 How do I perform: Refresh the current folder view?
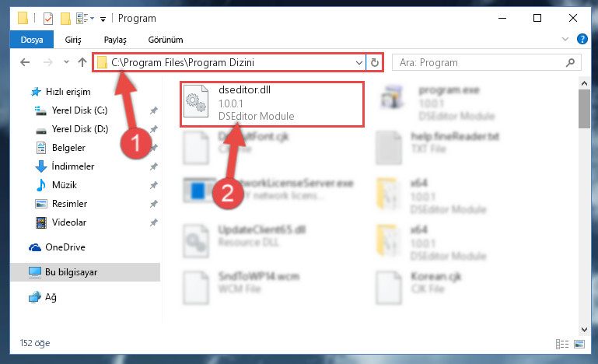pyautogui.click(x=375, y=62)
